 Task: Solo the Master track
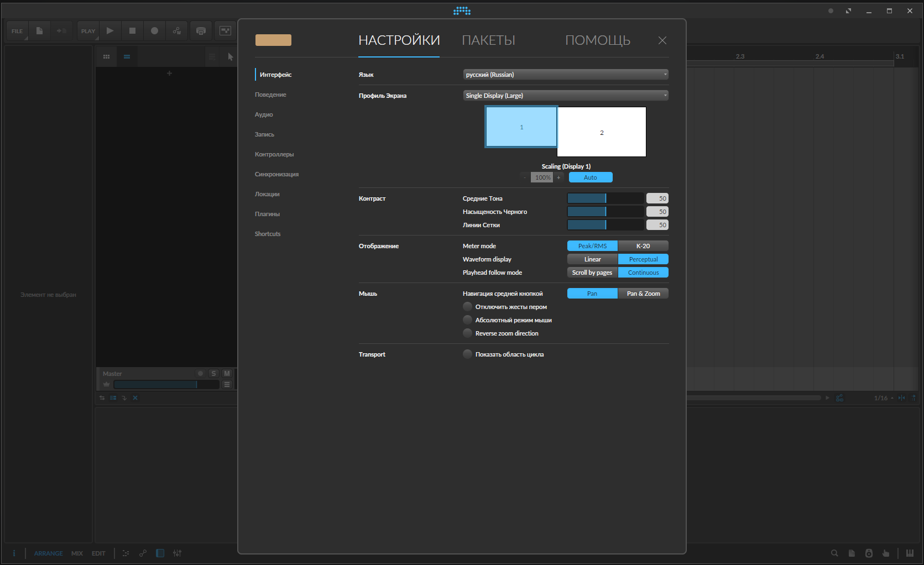[x=213, y=374]
